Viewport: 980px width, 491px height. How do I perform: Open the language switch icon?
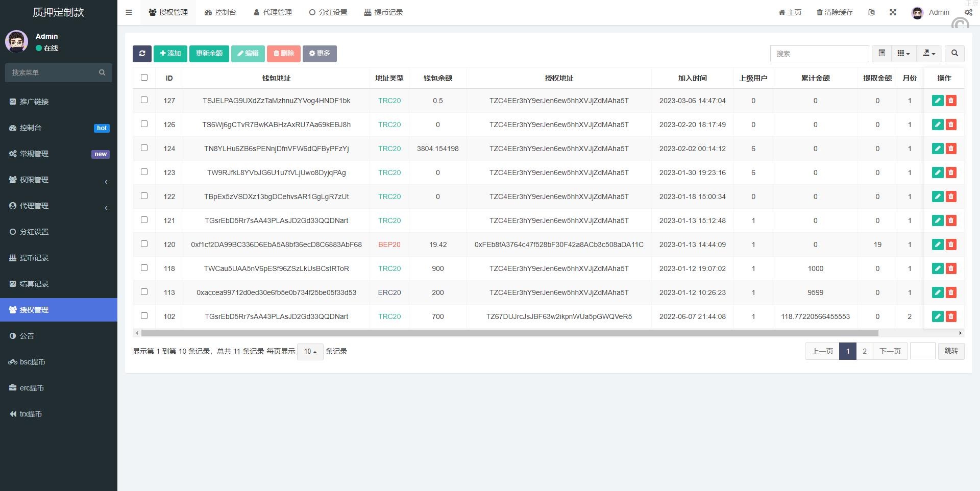coord(871,12)
